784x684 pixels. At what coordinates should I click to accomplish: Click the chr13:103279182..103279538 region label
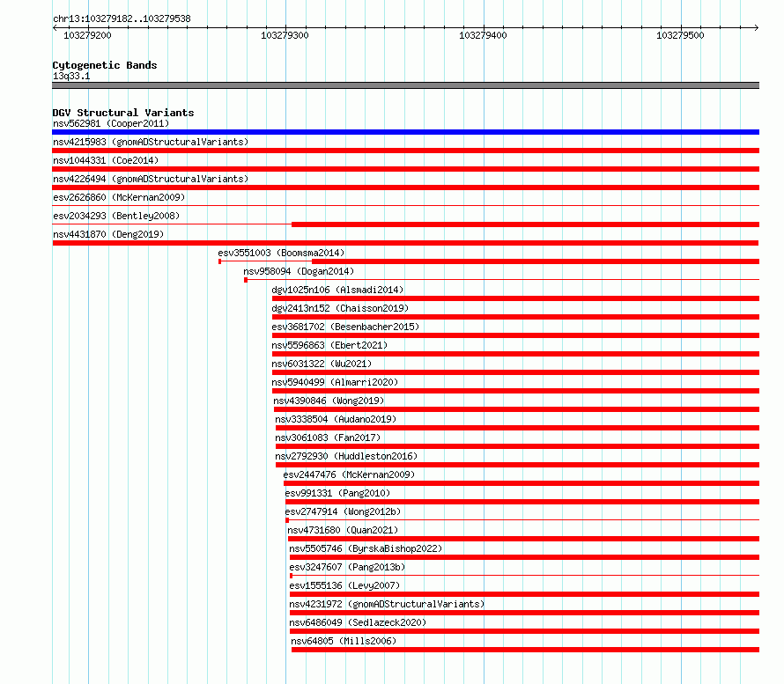(x=122, y=18)
